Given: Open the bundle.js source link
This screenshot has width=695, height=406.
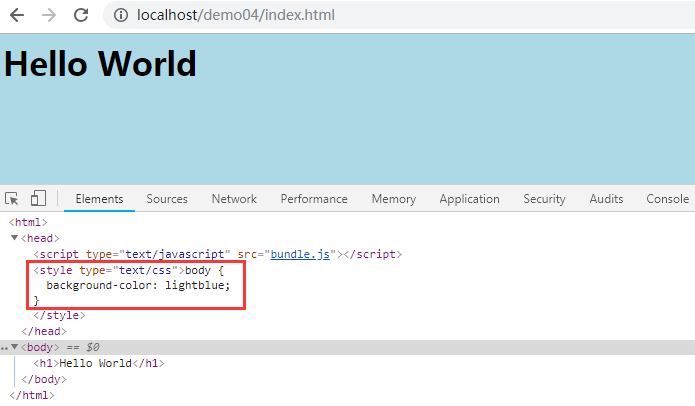Looking at the screenshot, I should (x=300, y=254).
